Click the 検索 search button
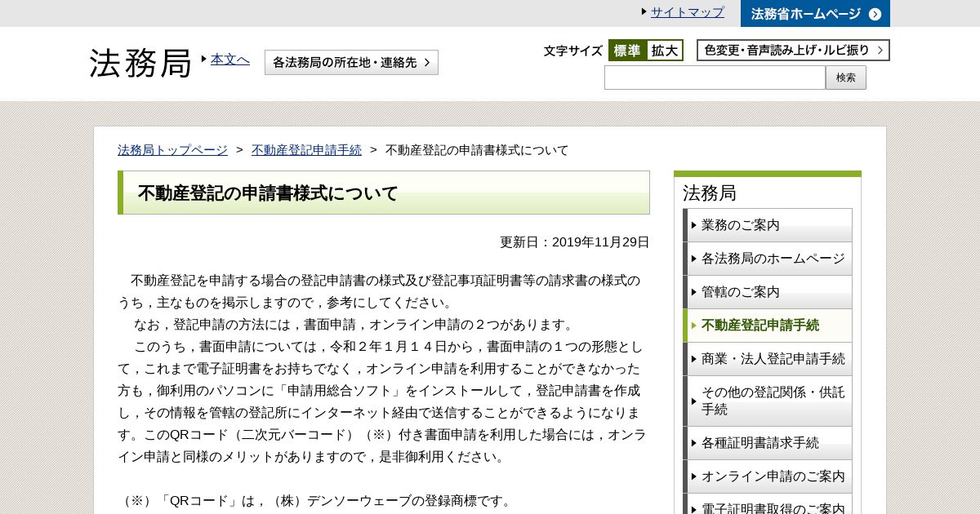 pyautogui.click(x=846, y=78)
